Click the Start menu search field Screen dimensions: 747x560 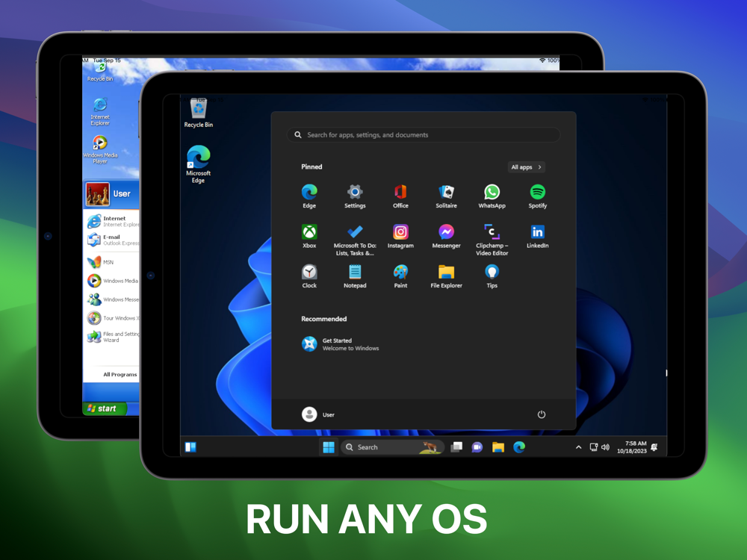click(424, 134)
